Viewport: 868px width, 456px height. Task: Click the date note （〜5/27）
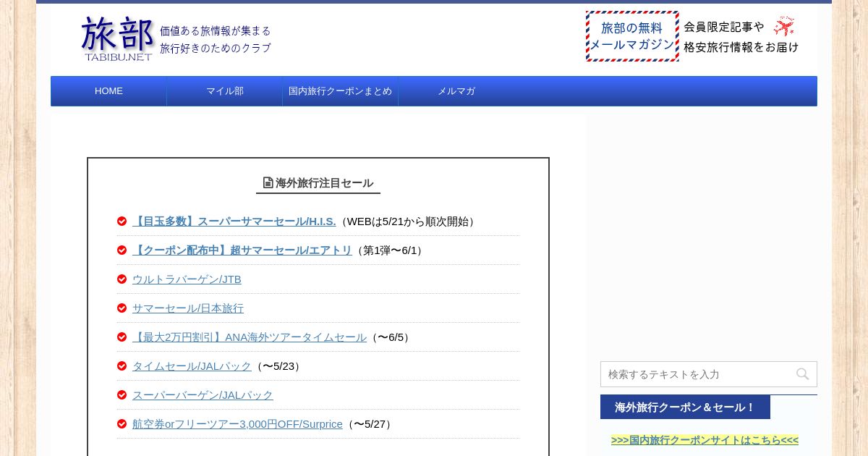[x=370, y=424]
